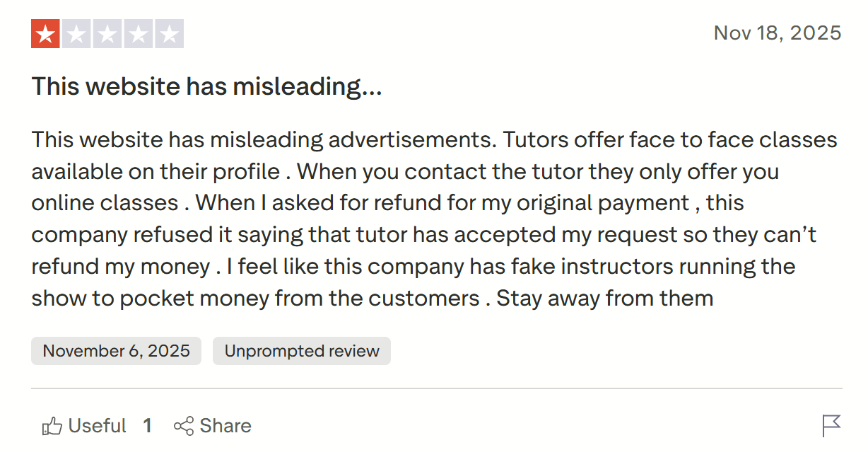Mark the review as Useful via its label
868x450 pixels.
pyautogui.click(x=97, y=426)
